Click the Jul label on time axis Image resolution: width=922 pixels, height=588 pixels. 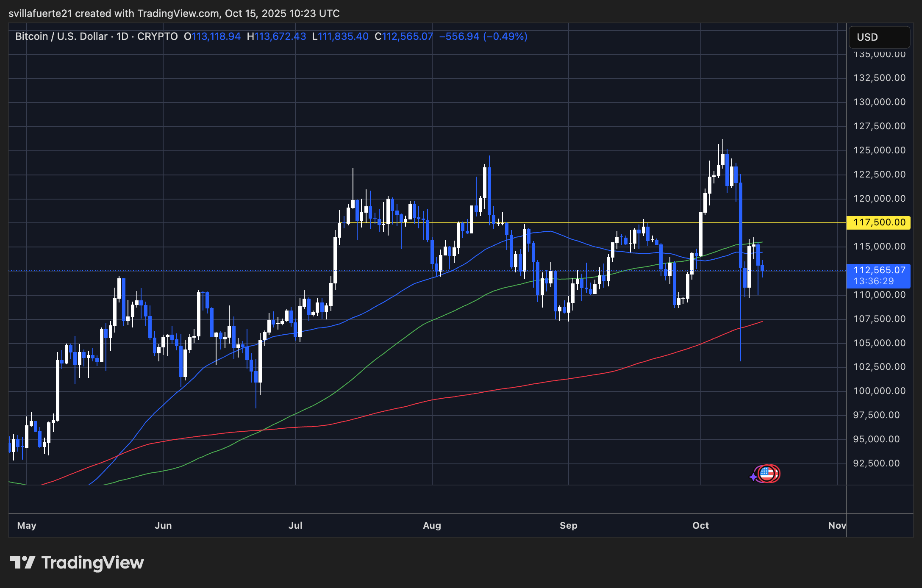pos(295,525)
